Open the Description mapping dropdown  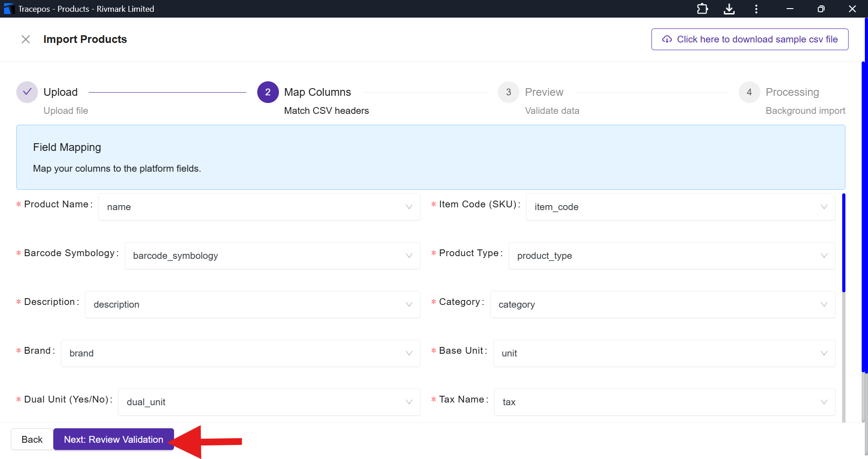tap(253, 304)
